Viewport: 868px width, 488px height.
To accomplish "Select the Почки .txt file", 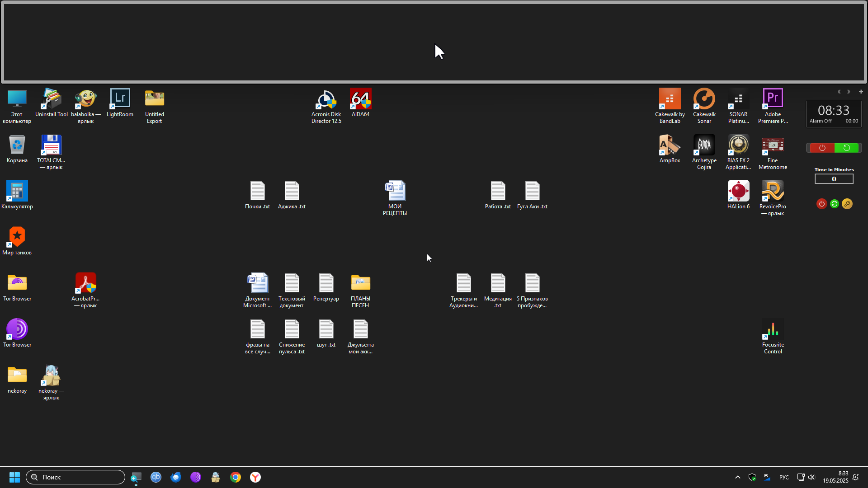I will [257, 195].
